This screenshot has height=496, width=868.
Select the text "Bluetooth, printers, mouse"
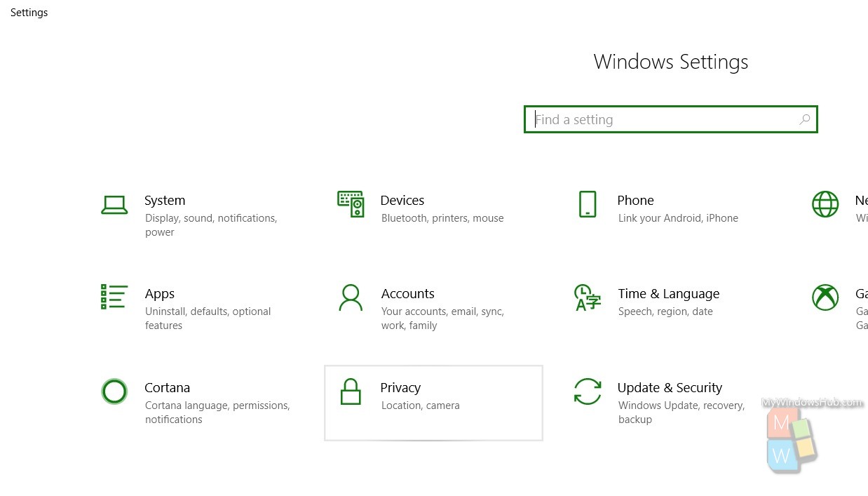[x=442, y=218]
